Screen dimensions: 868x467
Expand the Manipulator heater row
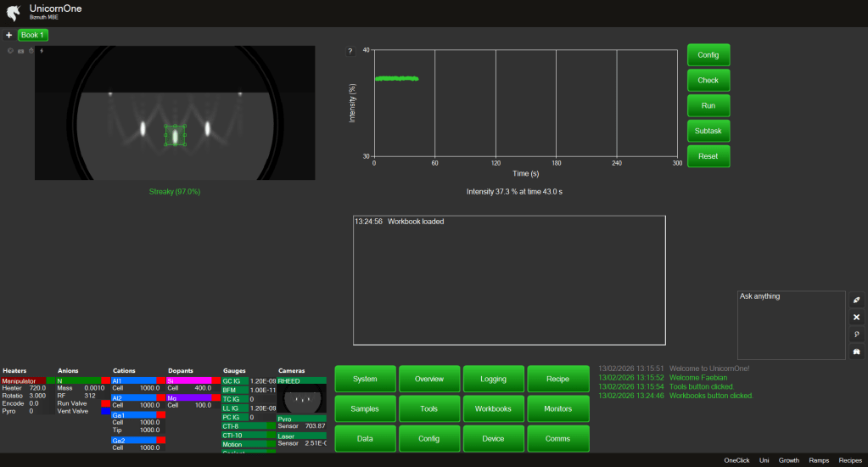click(x=24, y=380)
